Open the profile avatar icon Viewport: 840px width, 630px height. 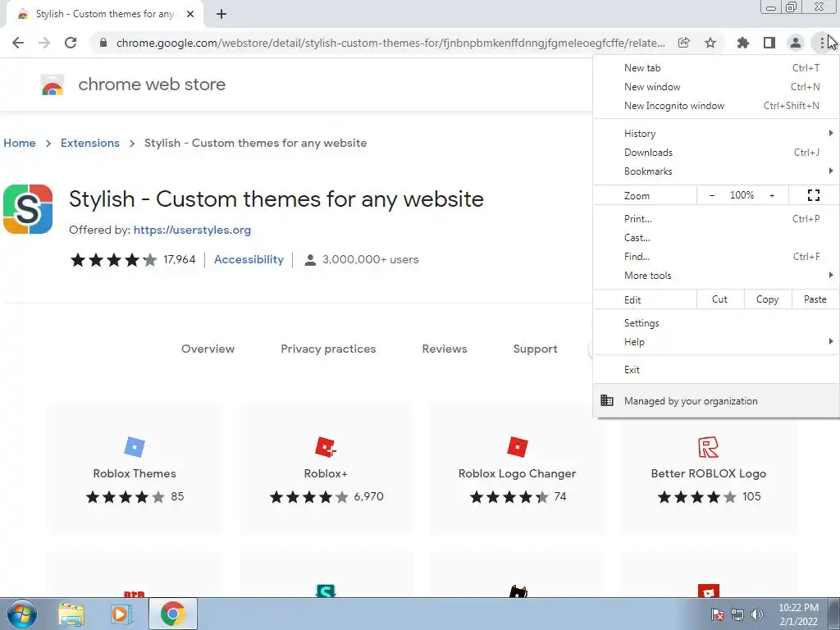click(796, 43)
